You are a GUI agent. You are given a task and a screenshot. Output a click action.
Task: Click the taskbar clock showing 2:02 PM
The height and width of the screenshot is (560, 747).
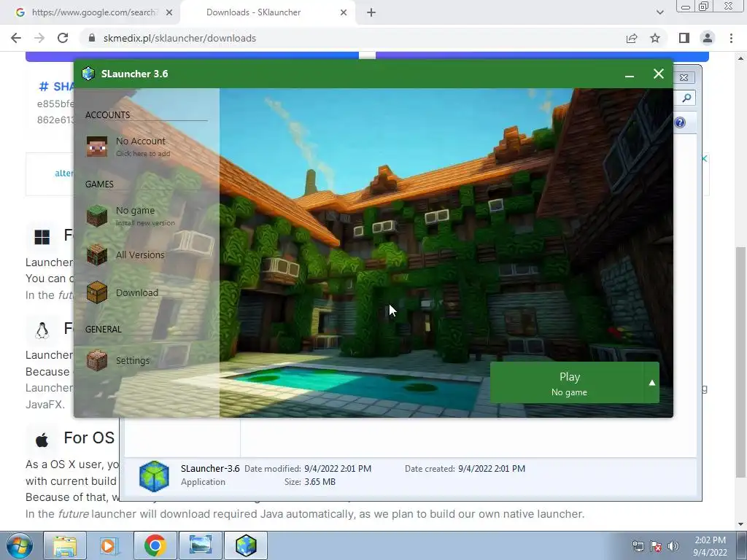click(x=710, y=546)
